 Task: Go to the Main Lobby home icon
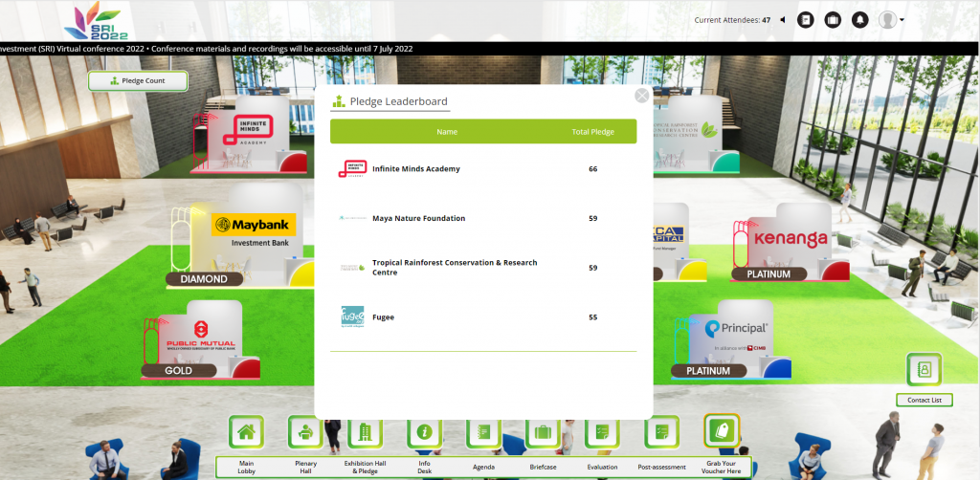(x=246, y=432)
